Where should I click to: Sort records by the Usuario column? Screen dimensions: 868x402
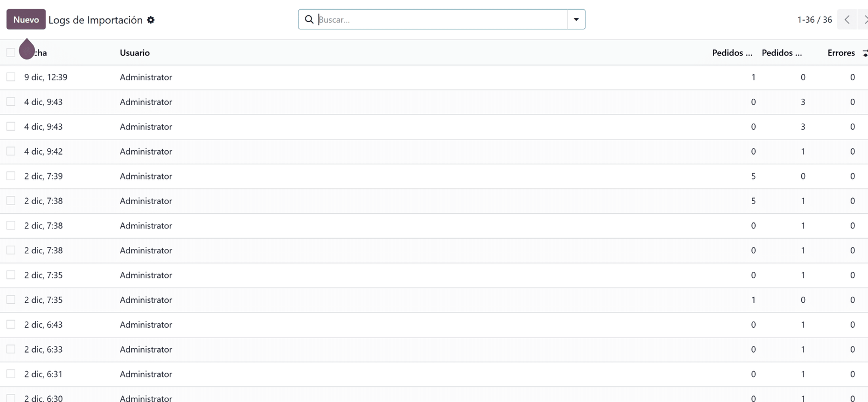coord(135,53)
